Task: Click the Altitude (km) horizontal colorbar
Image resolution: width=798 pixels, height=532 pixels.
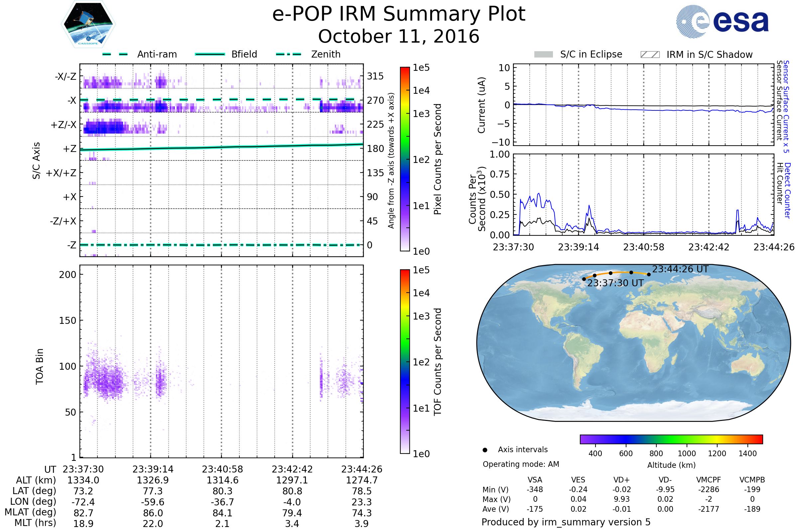Action: pos(671,439)
